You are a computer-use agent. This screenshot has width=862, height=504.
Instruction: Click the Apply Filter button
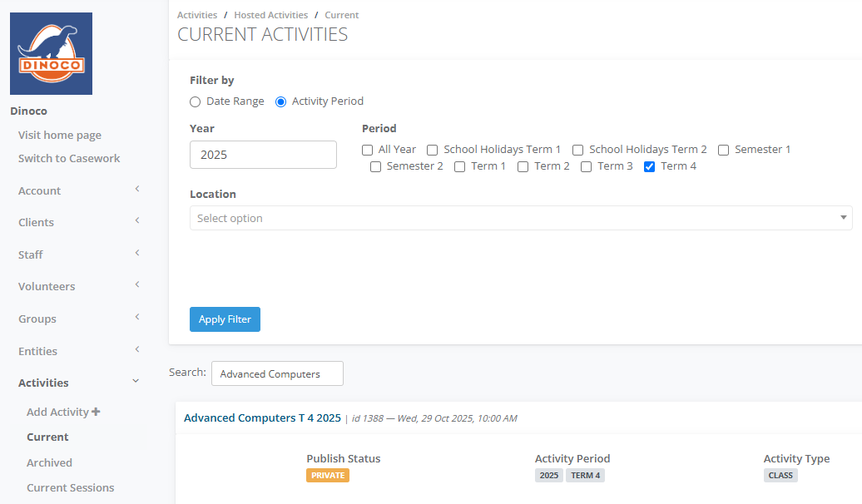point(225,319)
